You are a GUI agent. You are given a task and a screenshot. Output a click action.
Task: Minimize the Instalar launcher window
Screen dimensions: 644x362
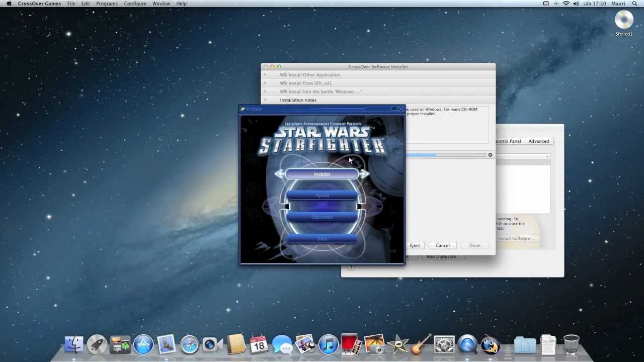394,109
